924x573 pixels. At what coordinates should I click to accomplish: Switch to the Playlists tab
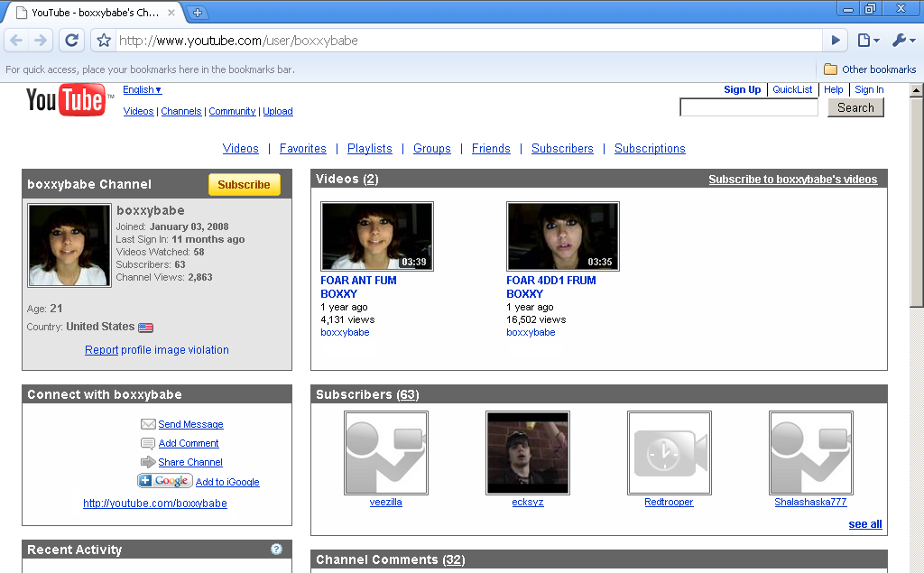tap(369, 149)
